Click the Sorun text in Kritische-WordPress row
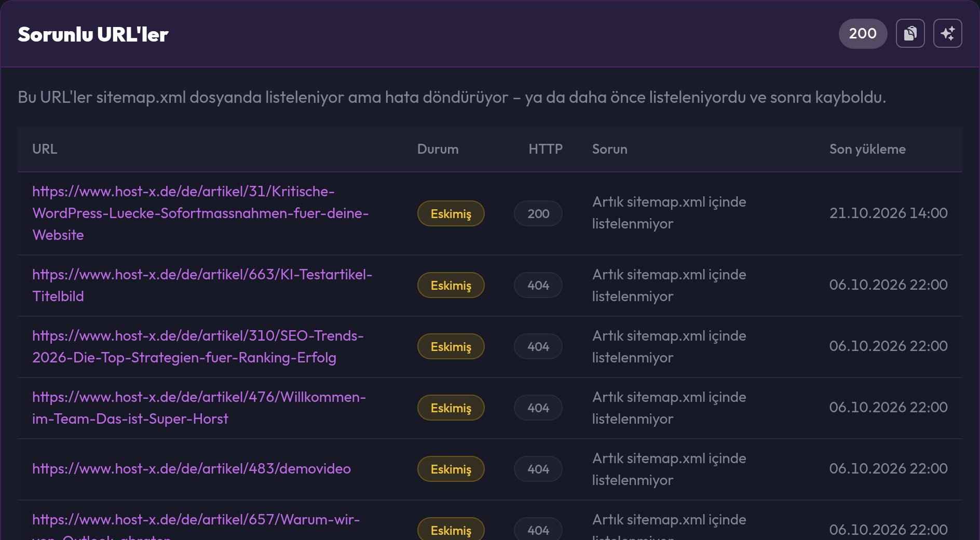This screenshot has width=980, height=540. (669, 213)
